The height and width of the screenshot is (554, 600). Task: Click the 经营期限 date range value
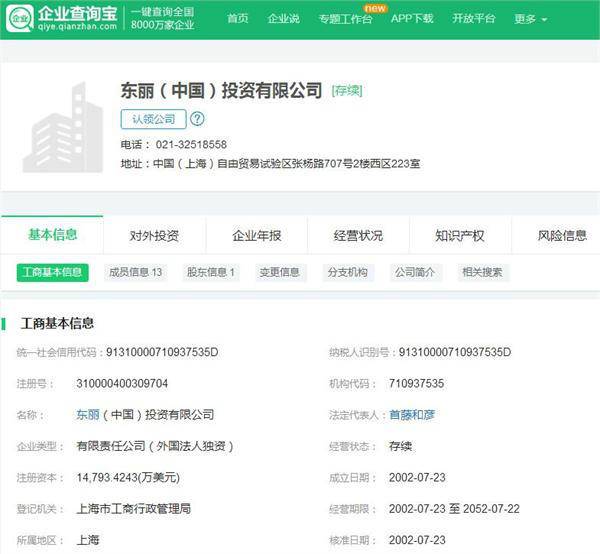coord(454,509)
